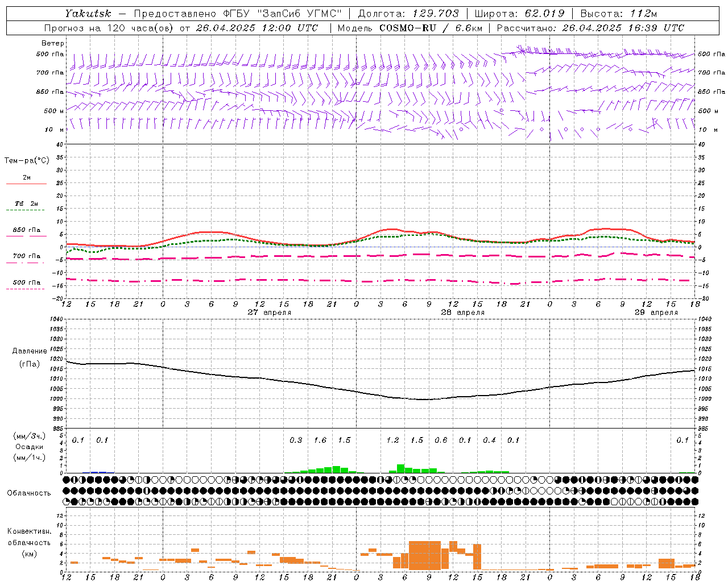Click the Давление panel label
The width and height of the screenshot is (728, 582).
pos(30,351)
